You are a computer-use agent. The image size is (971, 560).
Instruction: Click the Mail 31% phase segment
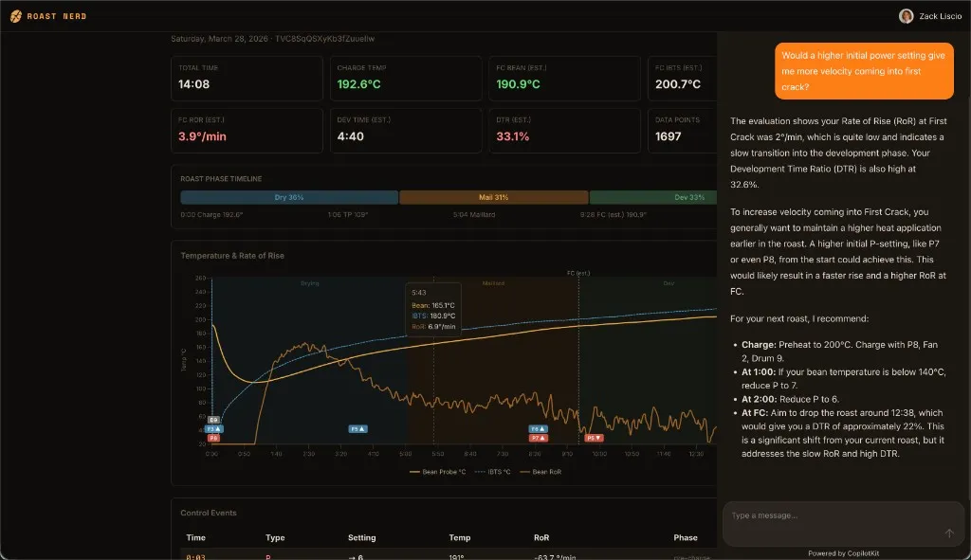[493, 197]
